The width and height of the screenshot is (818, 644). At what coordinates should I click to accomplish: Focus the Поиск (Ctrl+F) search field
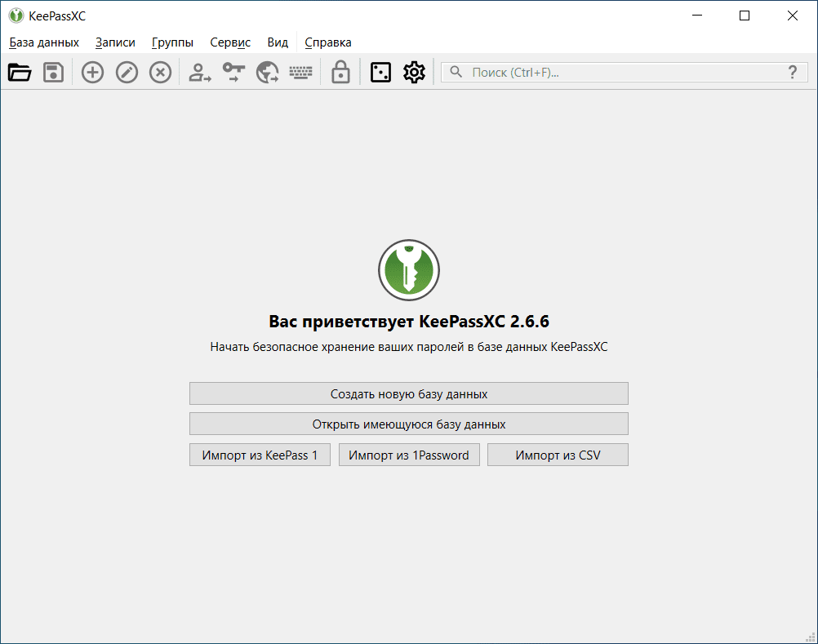click(624, 72)
